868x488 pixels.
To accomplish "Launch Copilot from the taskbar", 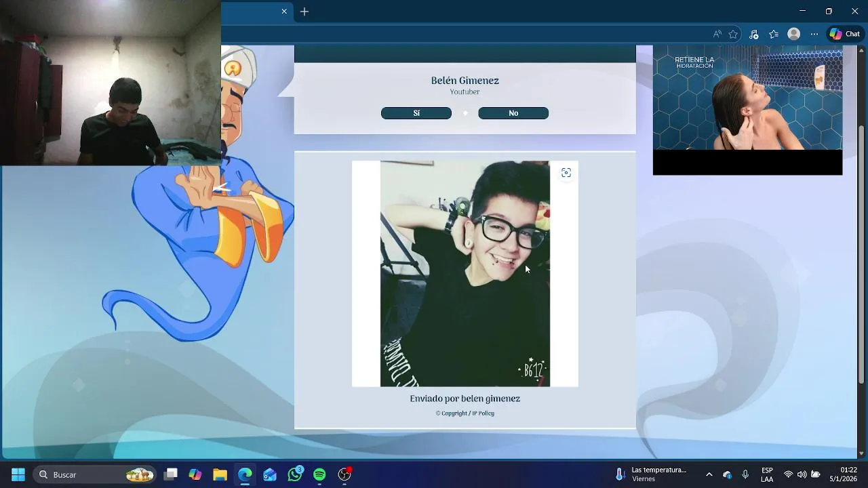I will coord(195,474).
